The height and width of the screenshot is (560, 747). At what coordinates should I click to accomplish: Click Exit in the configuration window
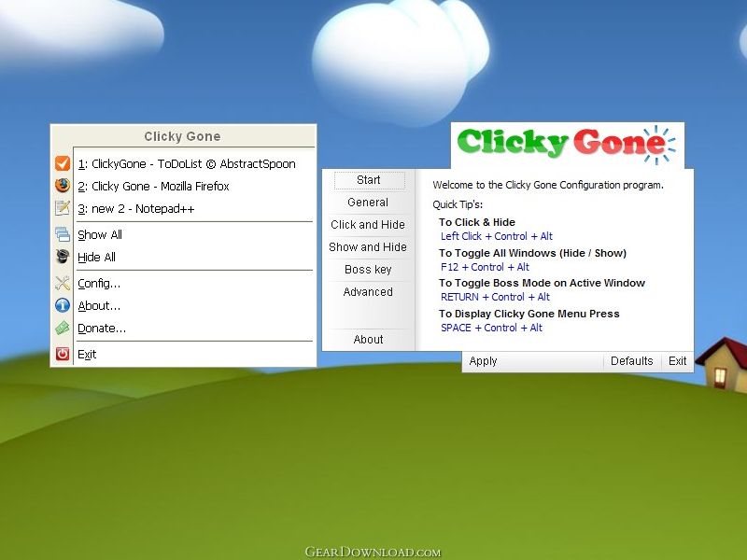[x=677, y=361]
